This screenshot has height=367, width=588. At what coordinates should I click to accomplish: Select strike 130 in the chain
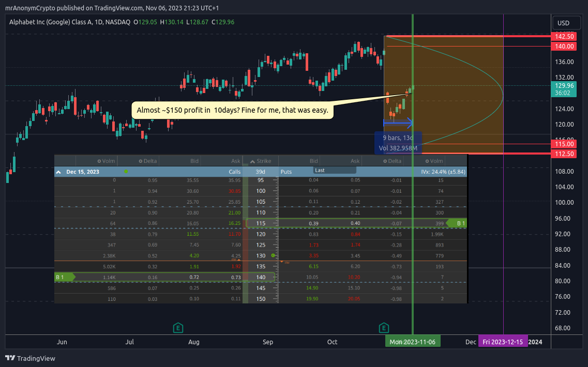[261, 256]
